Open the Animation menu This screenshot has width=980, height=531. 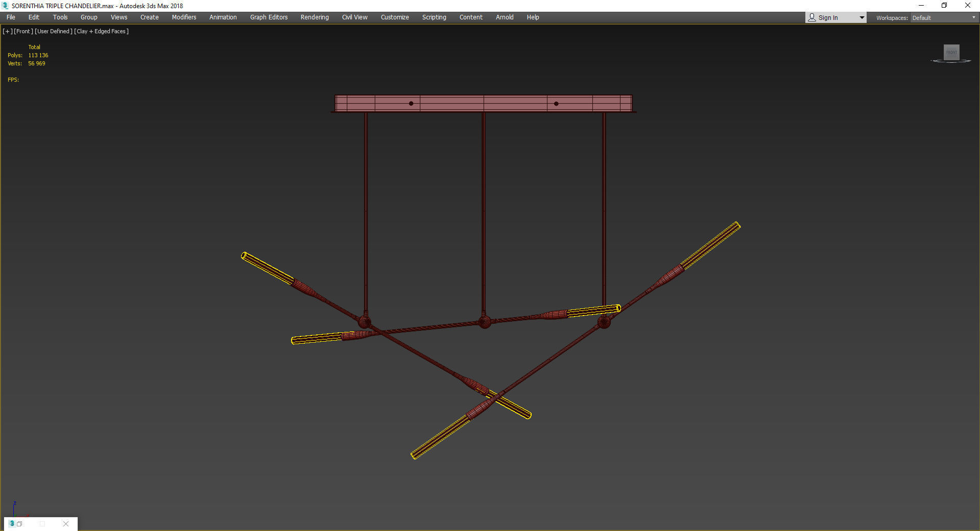pyautogui.click(x=223, y=17)
